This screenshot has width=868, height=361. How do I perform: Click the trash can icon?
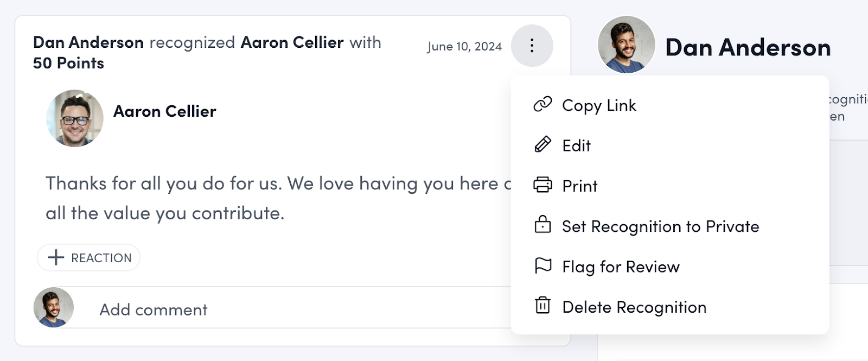[x=542, y=306]
